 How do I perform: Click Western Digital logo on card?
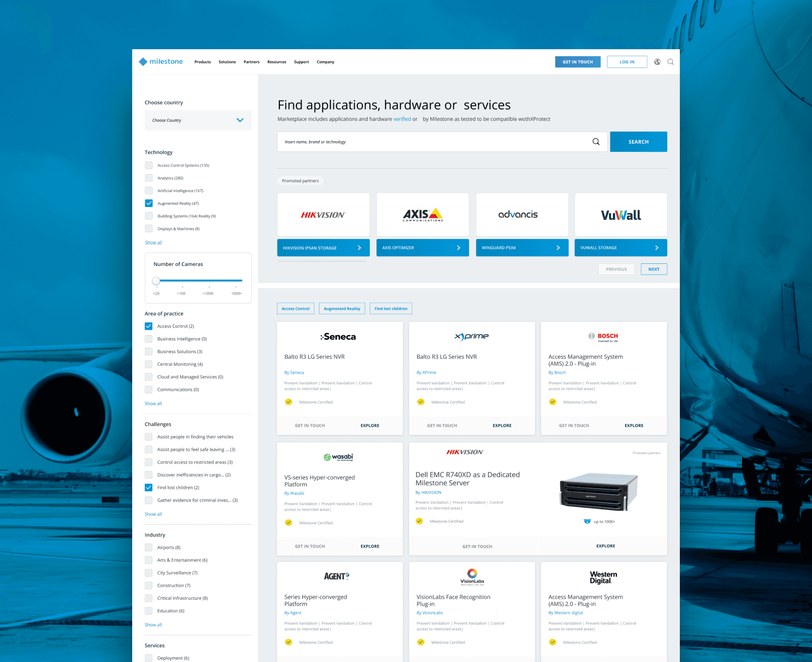click(x=603, y=577)
